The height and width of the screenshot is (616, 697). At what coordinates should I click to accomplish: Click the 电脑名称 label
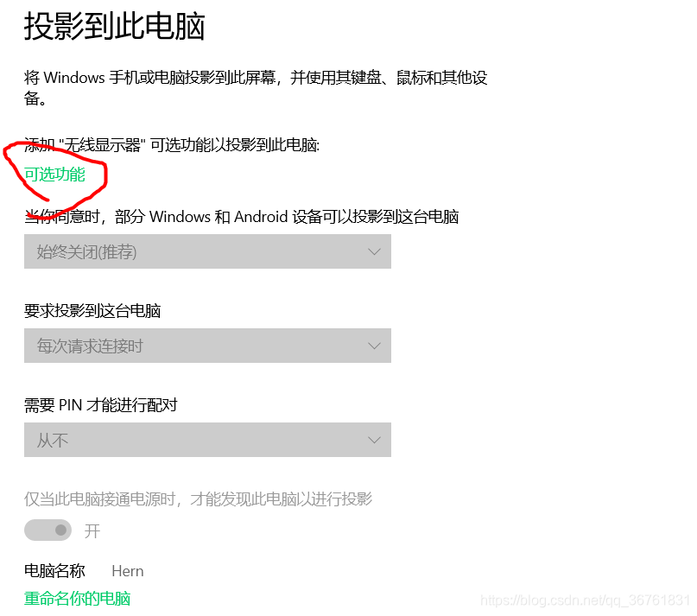(54, 571)
